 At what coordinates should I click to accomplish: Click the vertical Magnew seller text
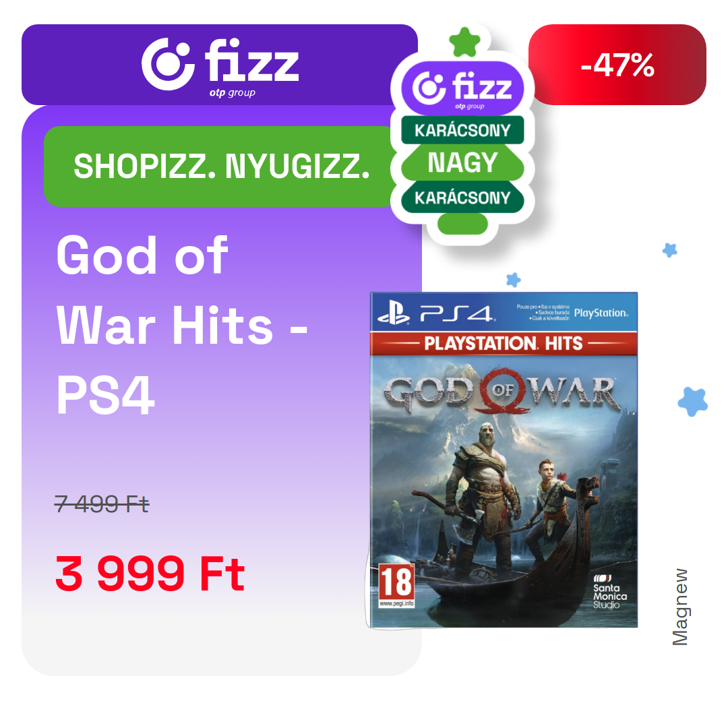click(x=680, y=607)
